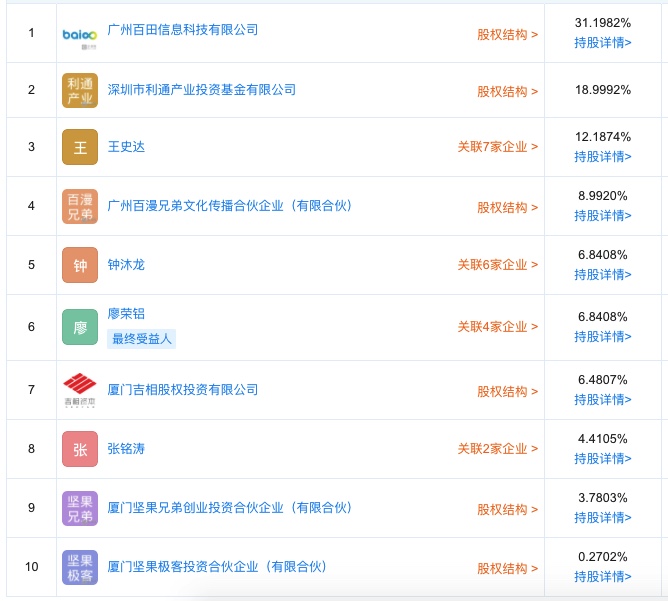This screenshot has height=601, width=668.
Task: Open 厦门坚果兄弟创业投资合伙企业 link
Action: point(230,508)
